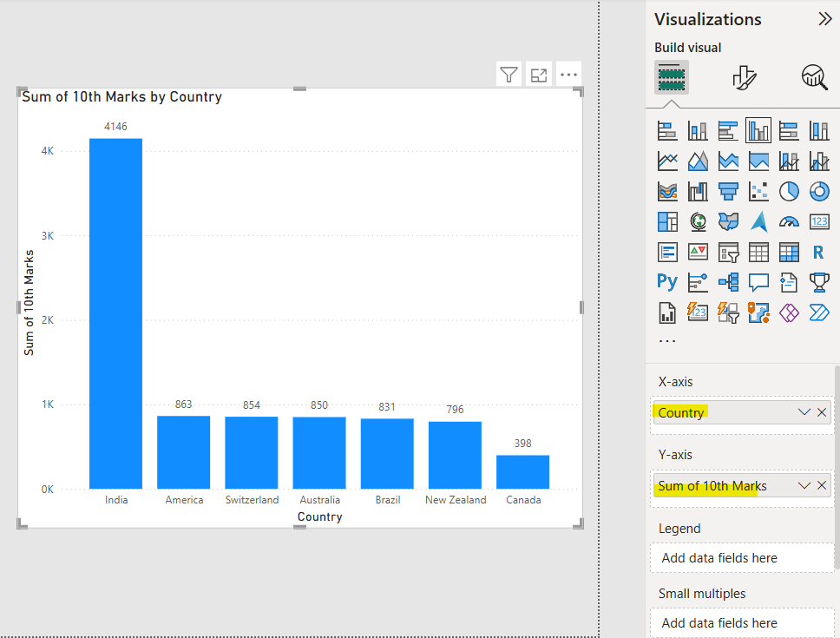Open the filter icon above the chart
840x638 pixels.
click(509, 75)
